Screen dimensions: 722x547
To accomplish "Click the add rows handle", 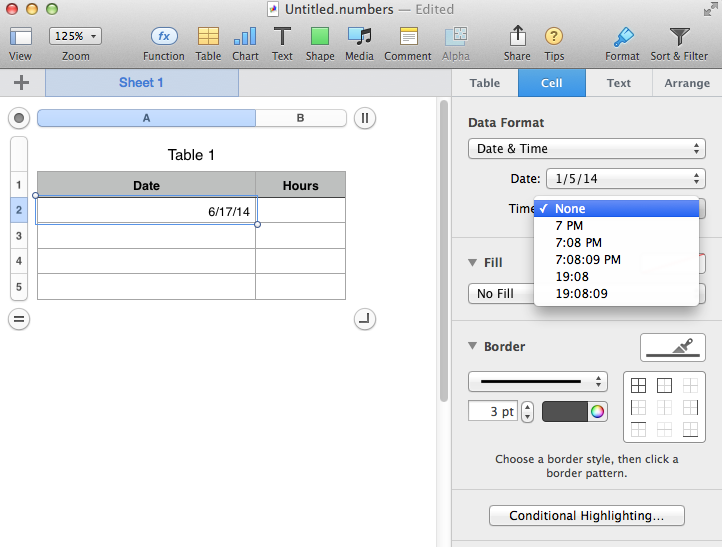I will coord(19,319).
